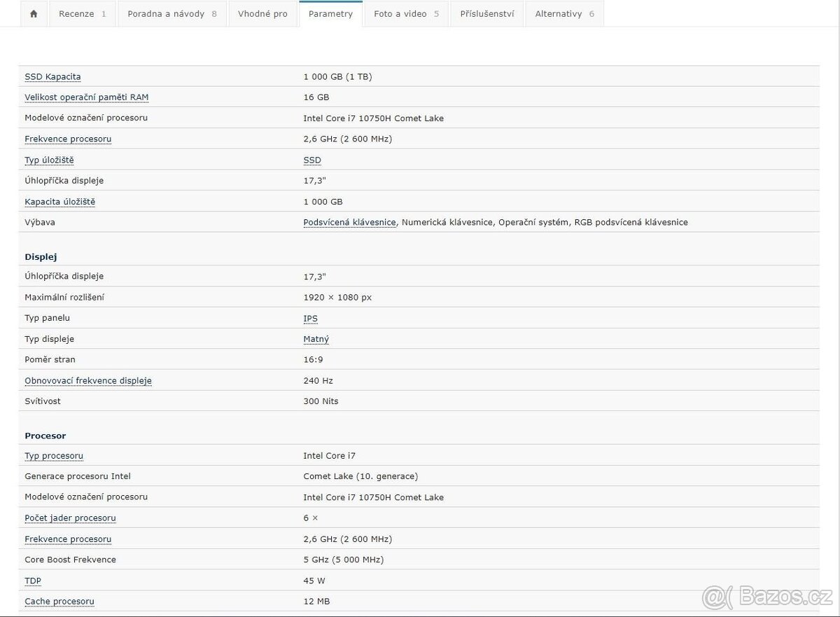Follow the SSD value link

pyautogui.click(x=312, y=160)
